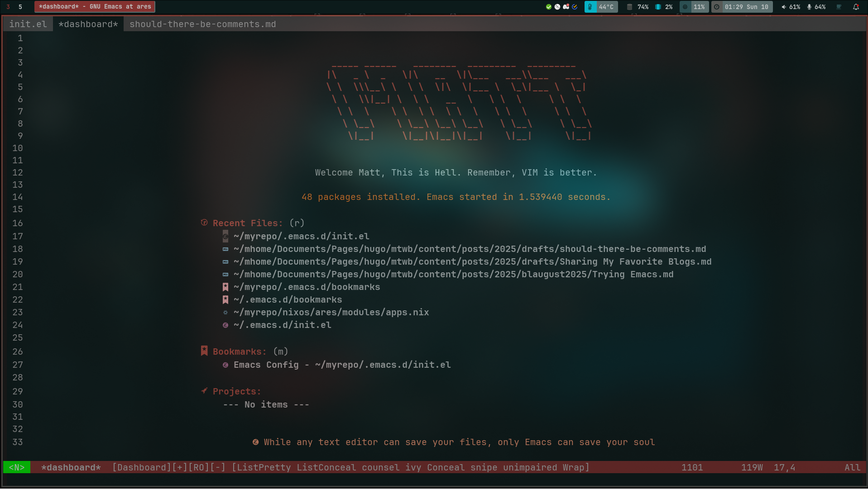Open recent file ~/.emacs.d/init.el
Viewport: 868px width, 489px height.
[283, 325]
